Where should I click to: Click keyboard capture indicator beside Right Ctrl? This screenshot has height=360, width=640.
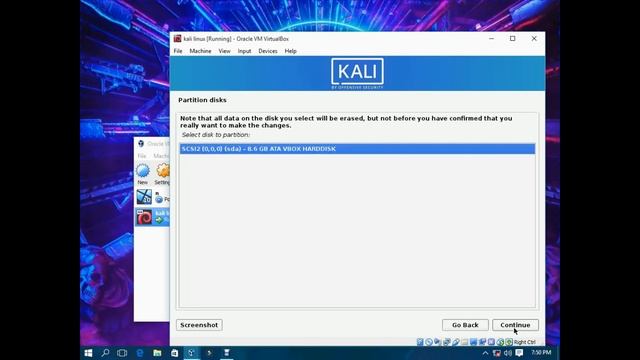[509, 342]
